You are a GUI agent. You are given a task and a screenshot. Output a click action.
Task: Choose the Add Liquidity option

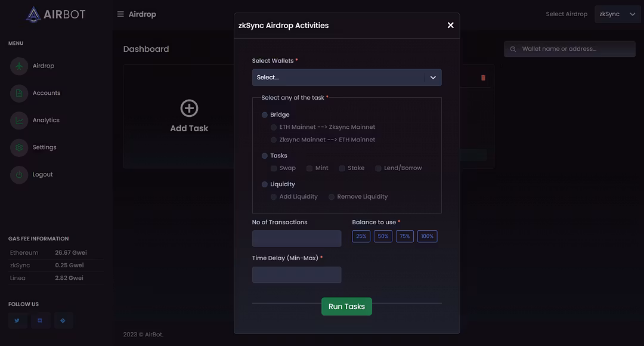(x=274, y=197)
